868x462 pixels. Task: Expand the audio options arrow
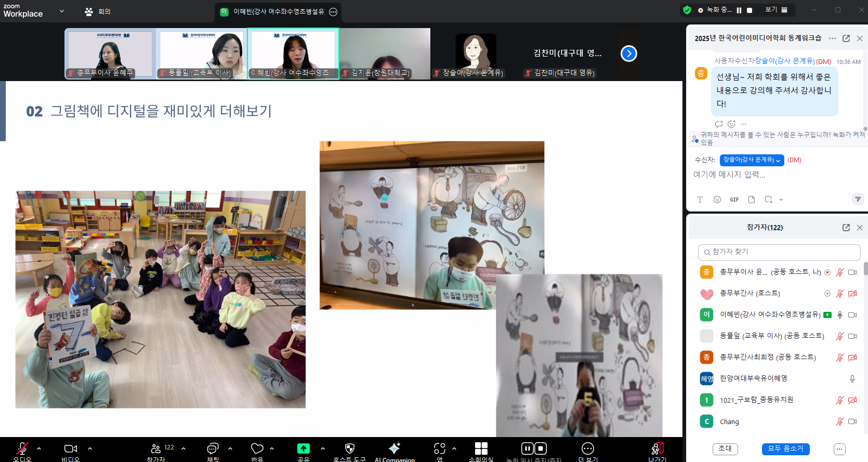(x=39, y=448)
